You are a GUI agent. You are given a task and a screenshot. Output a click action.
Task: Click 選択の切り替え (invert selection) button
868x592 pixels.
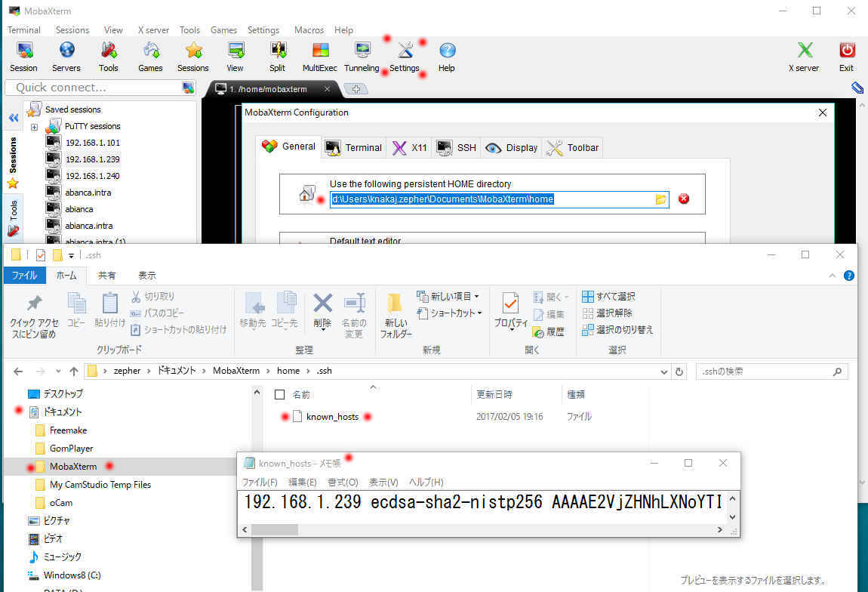pos(617,329)
